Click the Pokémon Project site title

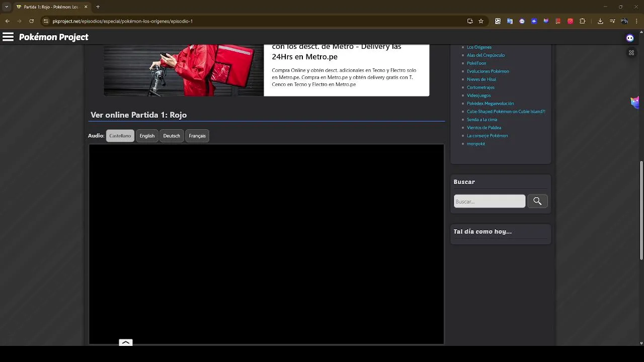pyautogui.click(x=54, y=37)
